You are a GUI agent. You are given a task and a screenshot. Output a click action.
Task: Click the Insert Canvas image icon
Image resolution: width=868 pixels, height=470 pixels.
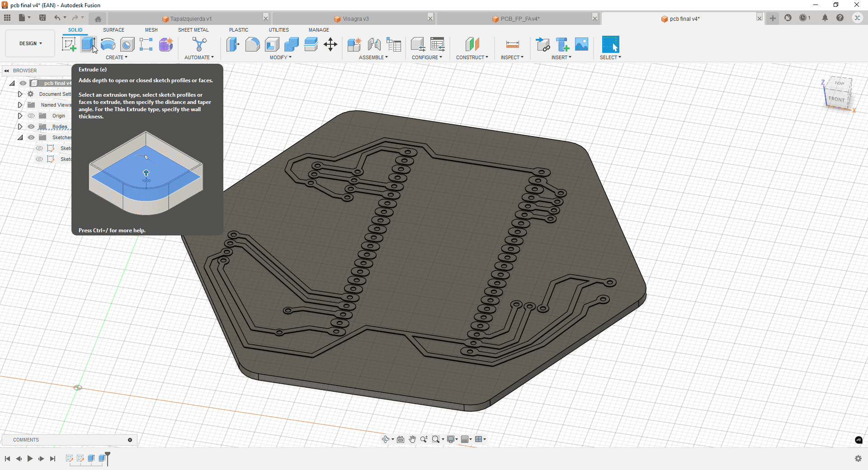pos(582,44)
